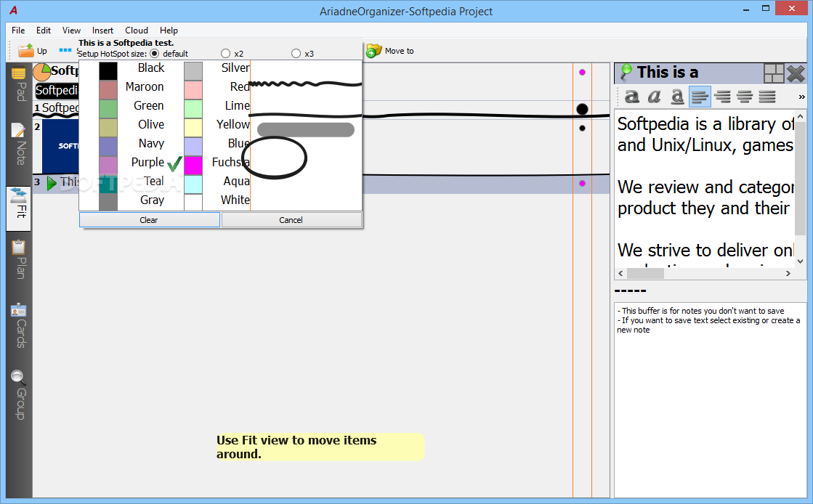Click the orange pie chart project icon
Screen dimensions: 813x504
coord(41,72)
